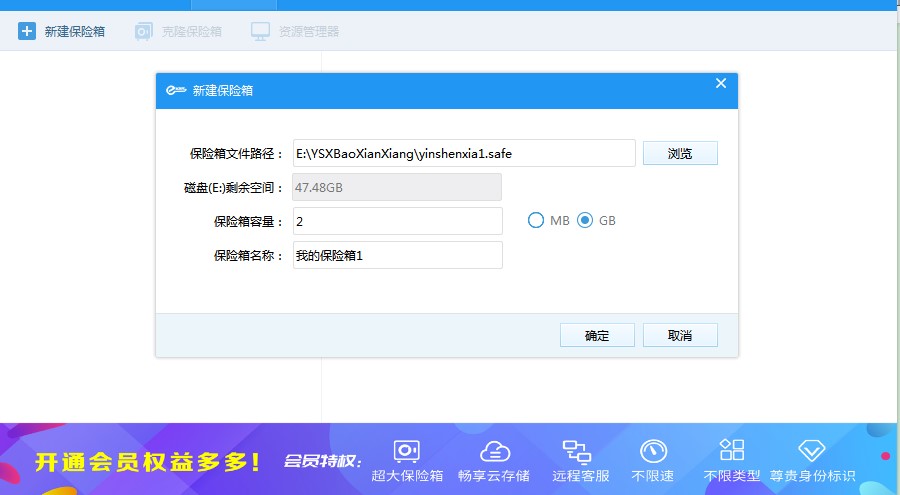Click the 新建保险箱 dialog title text
900x495 pixels.
[x=223, y=91]
